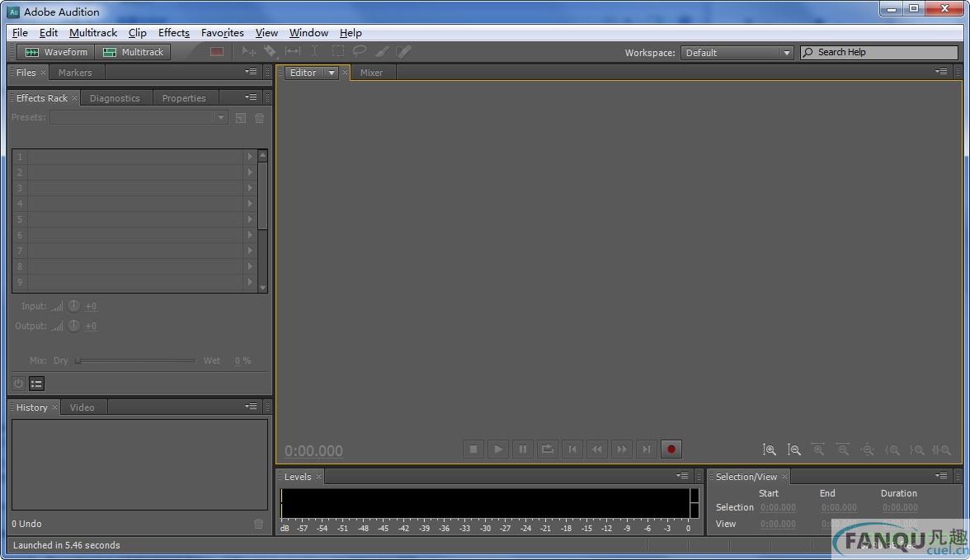
Task: Save effects rack preset icon
Action: [x=241, y=118]
